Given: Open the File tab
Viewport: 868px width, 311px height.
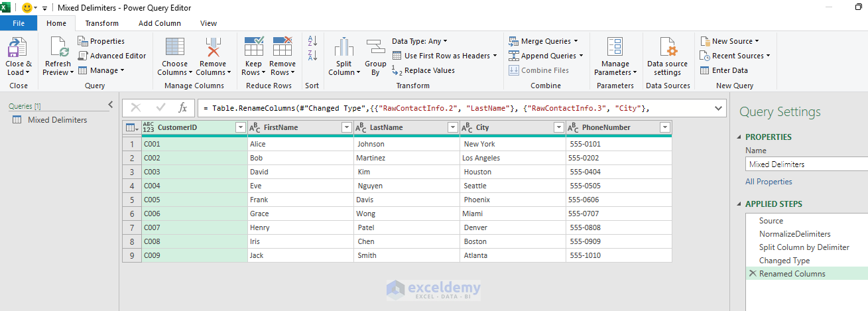Looking at the screenshot, I should pos(19,23).
